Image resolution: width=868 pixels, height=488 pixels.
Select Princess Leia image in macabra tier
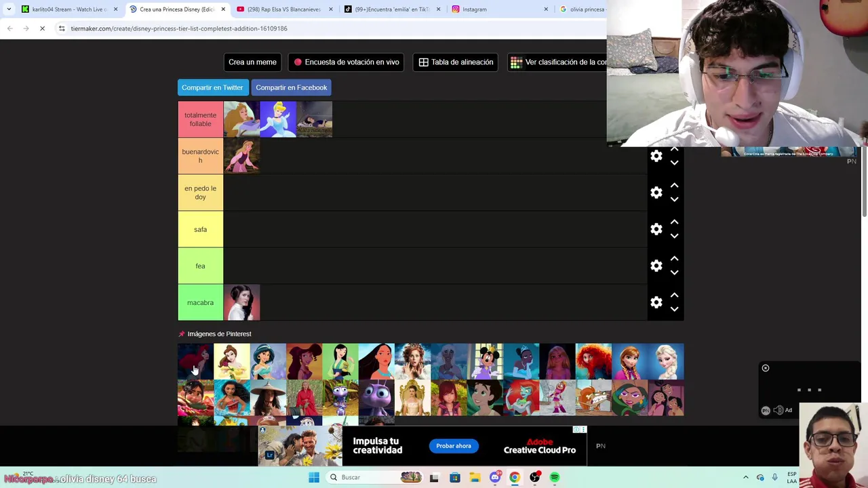(241, 302)
